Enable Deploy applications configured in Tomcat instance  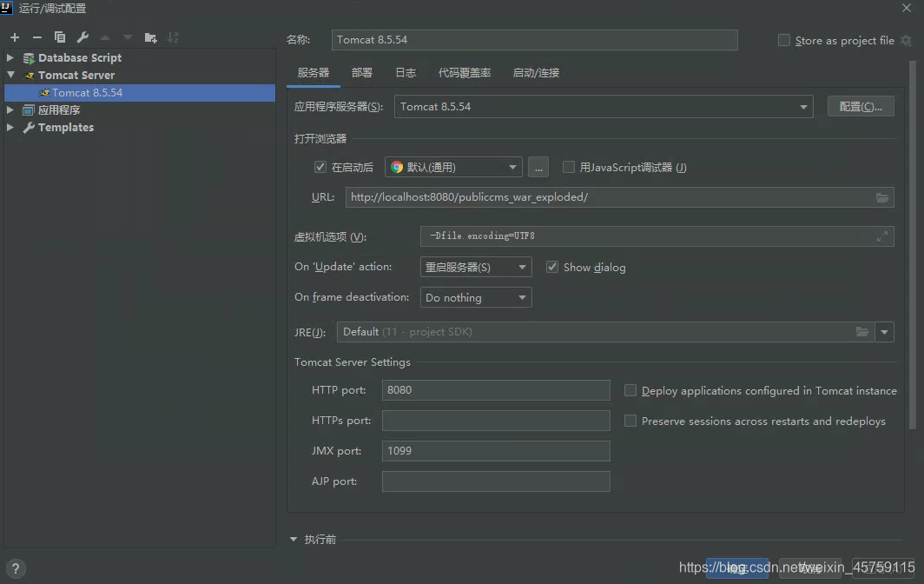click(630, 390)
